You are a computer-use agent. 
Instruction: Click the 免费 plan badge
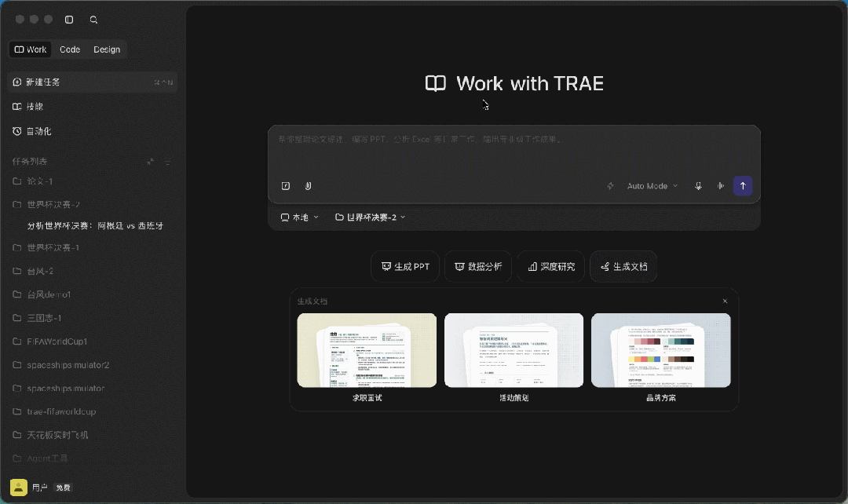coord(64,488)
